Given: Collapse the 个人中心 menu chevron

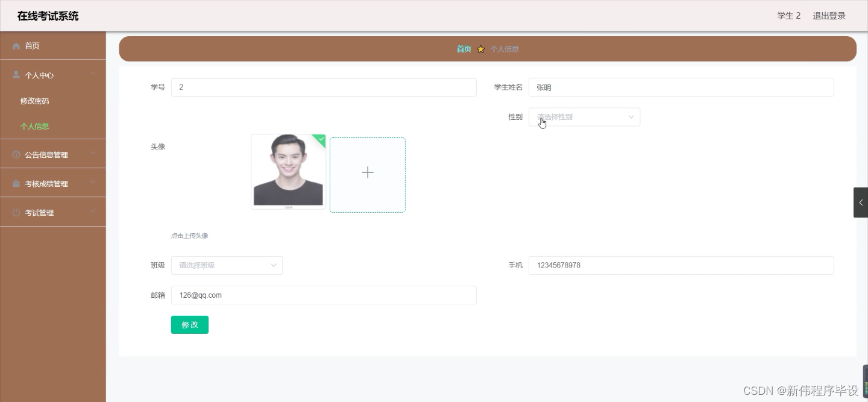Looking at the screenshot, I should point(93,74).
